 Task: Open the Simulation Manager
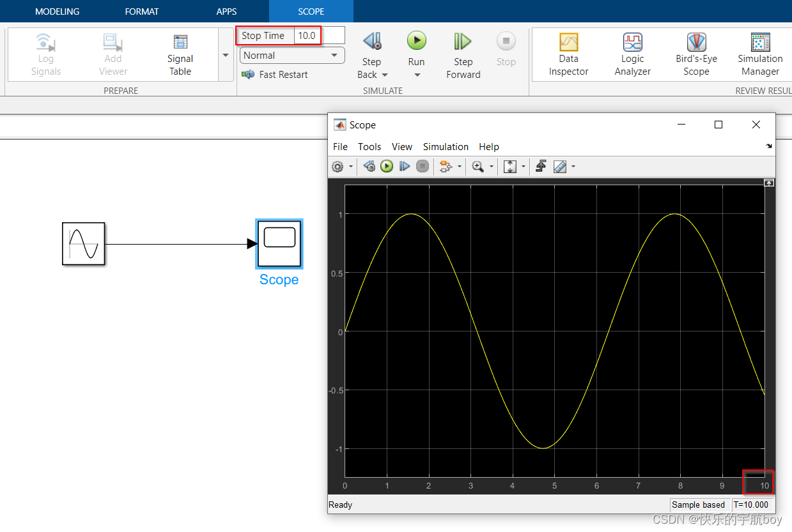coord(760,55)
